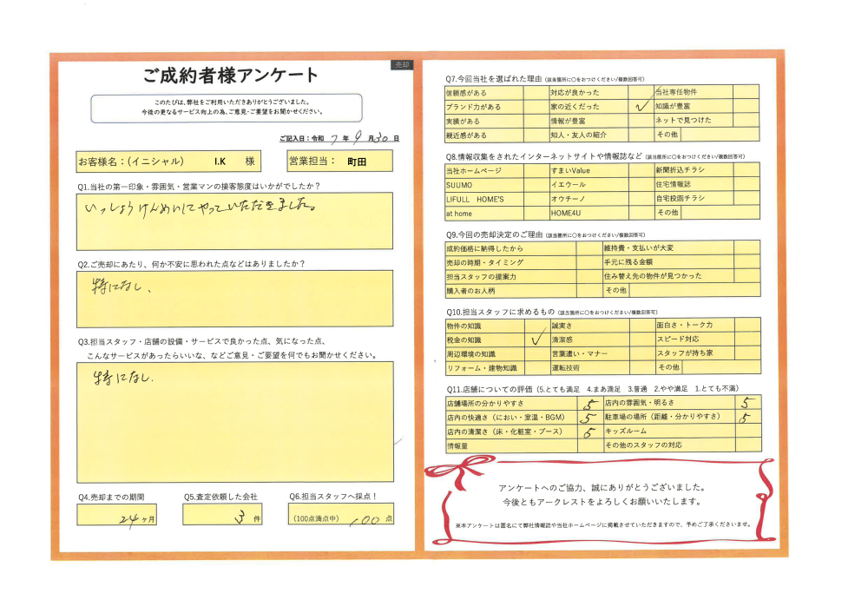The height and width of the screenshot is (613, 868).
Task: Click the Q5 査定依頼した会社 count field
Action: point(221,514)
